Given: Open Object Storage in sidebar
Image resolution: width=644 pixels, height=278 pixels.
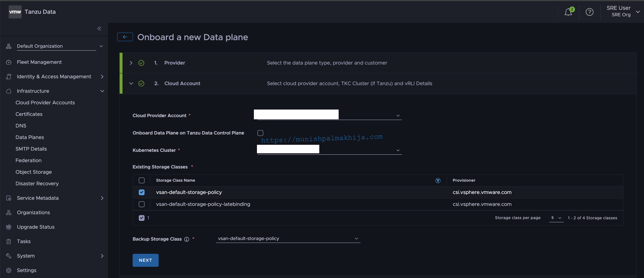Looking at the screenshot, I should (34, 172).
